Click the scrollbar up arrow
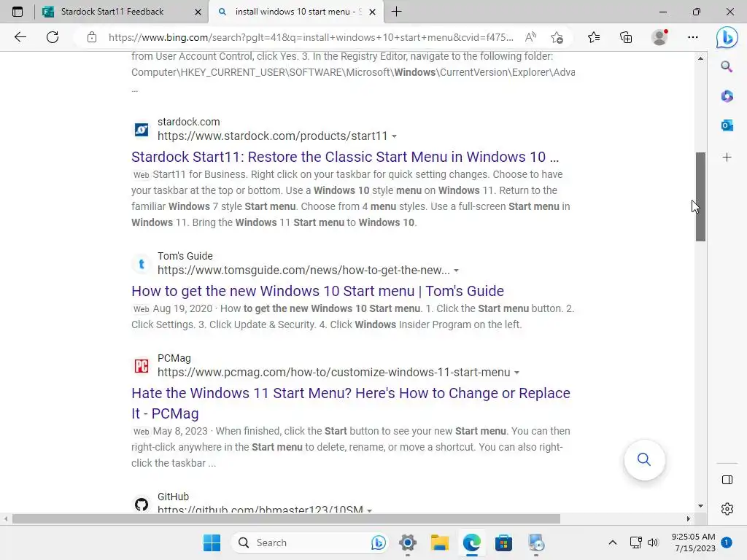Screen dimensions: 747x560 (x=700, y=58)
